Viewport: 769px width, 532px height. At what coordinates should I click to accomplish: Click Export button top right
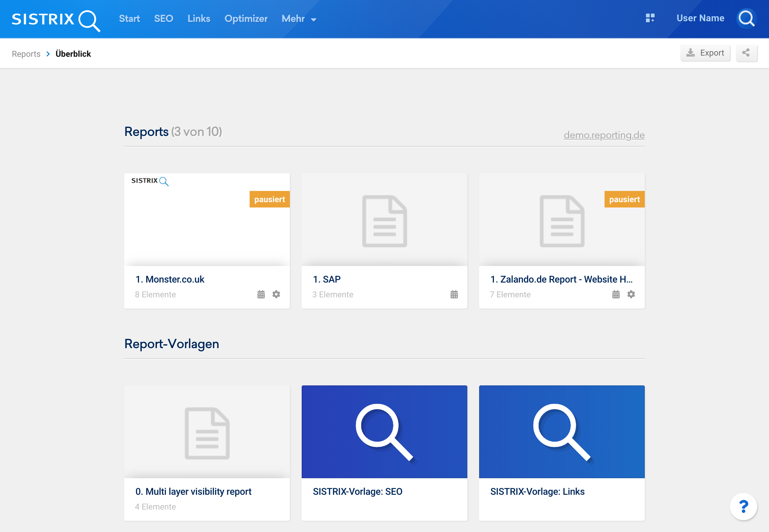point(705,53)
